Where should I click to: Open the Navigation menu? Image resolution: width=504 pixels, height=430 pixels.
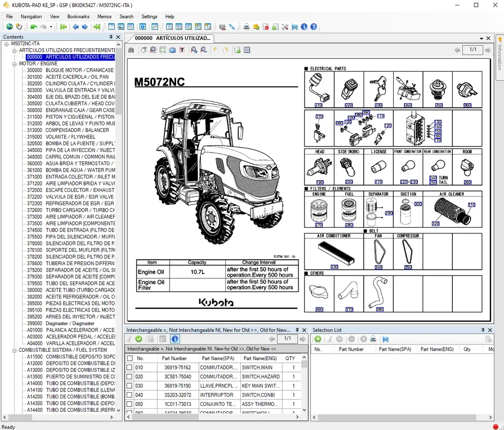click(31, 16)
